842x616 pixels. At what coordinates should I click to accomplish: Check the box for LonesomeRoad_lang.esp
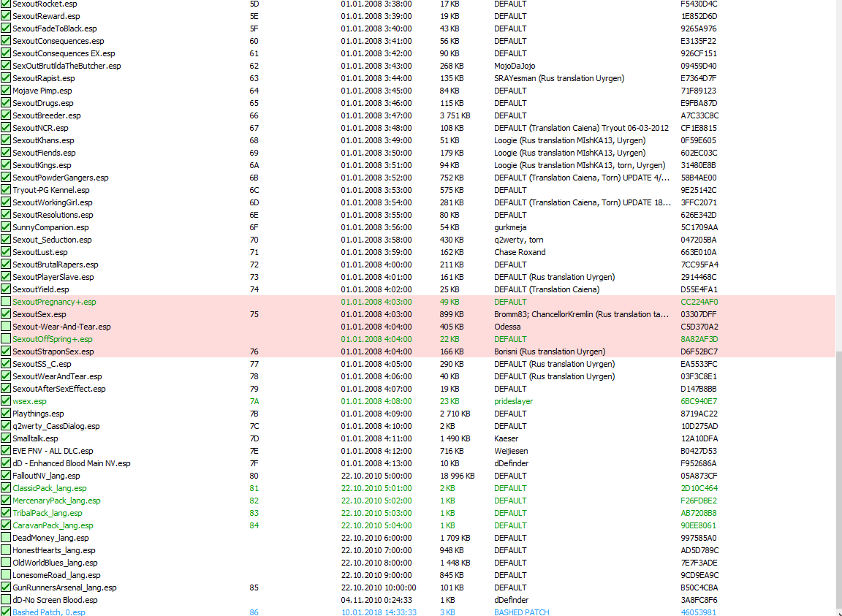(6, 575)
